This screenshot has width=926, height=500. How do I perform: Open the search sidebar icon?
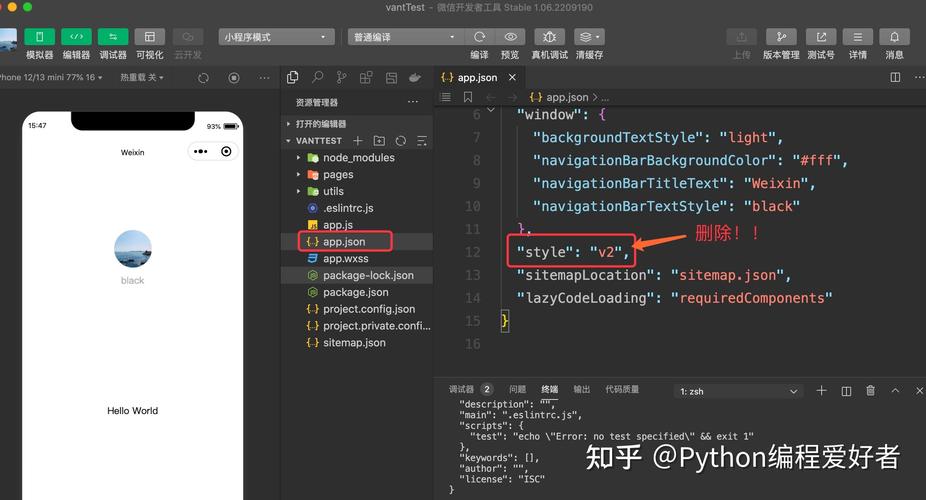pos(317,77)
